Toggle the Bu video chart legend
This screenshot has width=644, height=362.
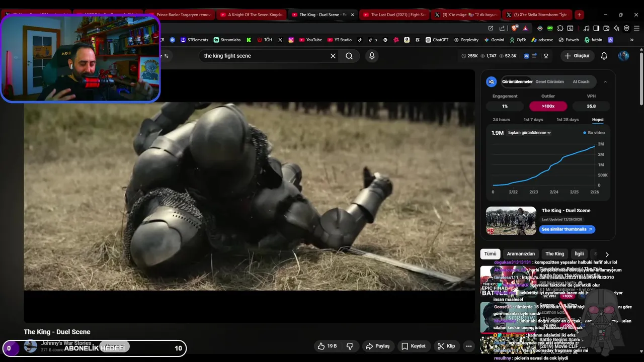pyautogui.click(x=594, y=133)
